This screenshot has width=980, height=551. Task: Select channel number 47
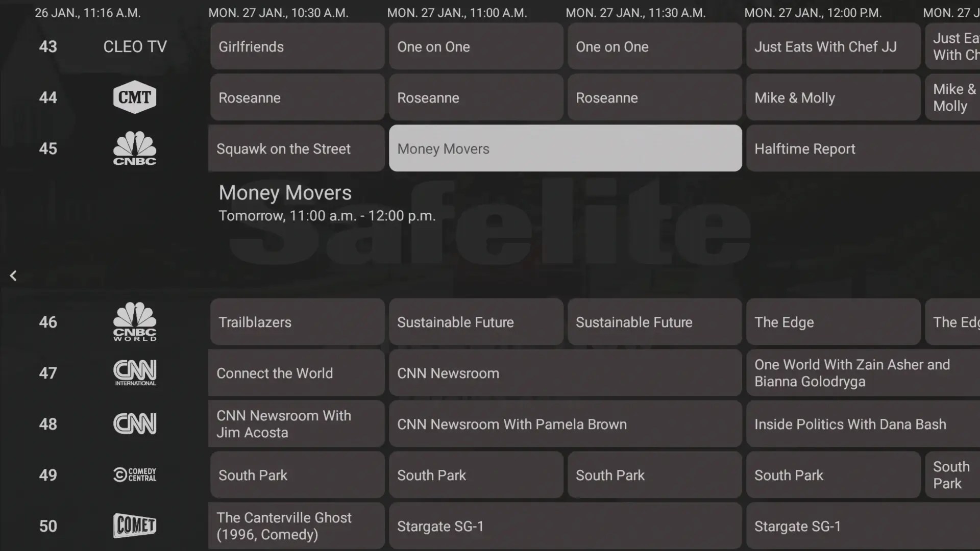point(48,373)
